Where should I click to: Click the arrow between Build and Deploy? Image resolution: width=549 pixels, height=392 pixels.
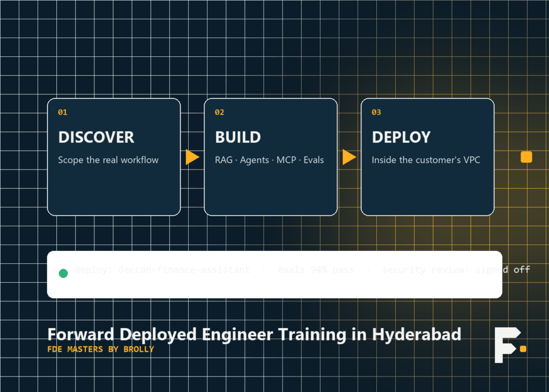(x=349, y=157)
